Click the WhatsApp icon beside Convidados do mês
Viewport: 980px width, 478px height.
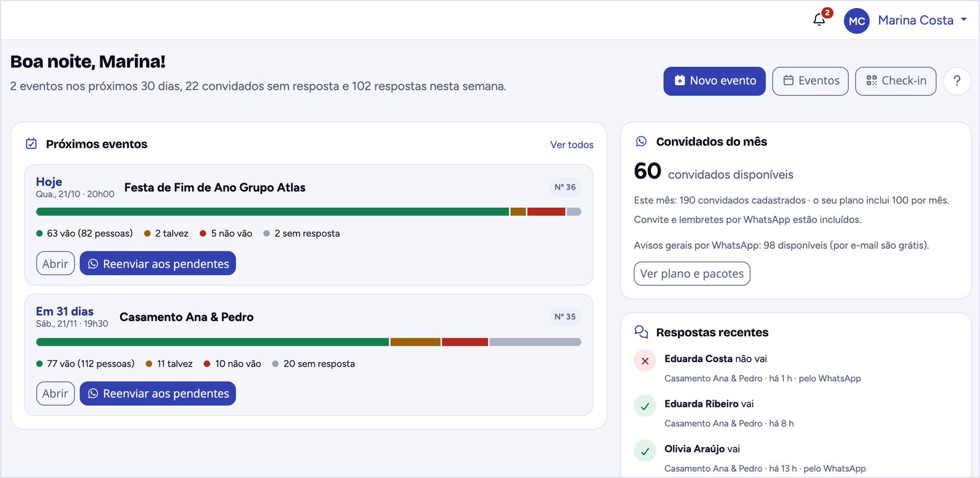[641, 142]
